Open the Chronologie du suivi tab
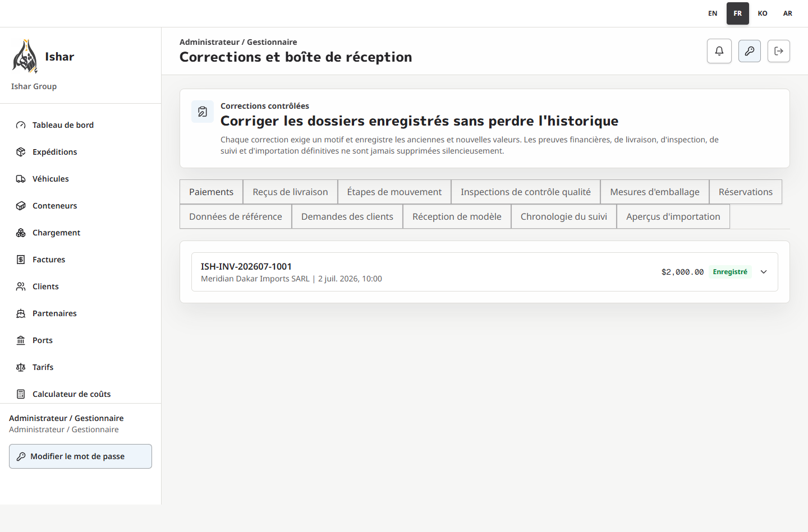Image resolution: width=808 pixels, height=532 pixels. pos(564,216)
